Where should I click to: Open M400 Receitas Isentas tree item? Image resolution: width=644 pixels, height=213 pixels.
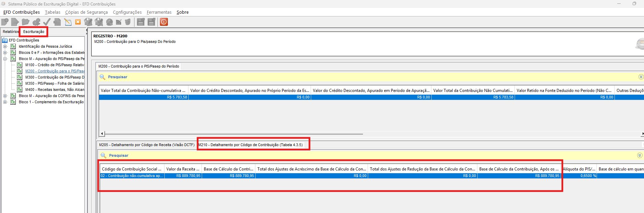(55, 90)
